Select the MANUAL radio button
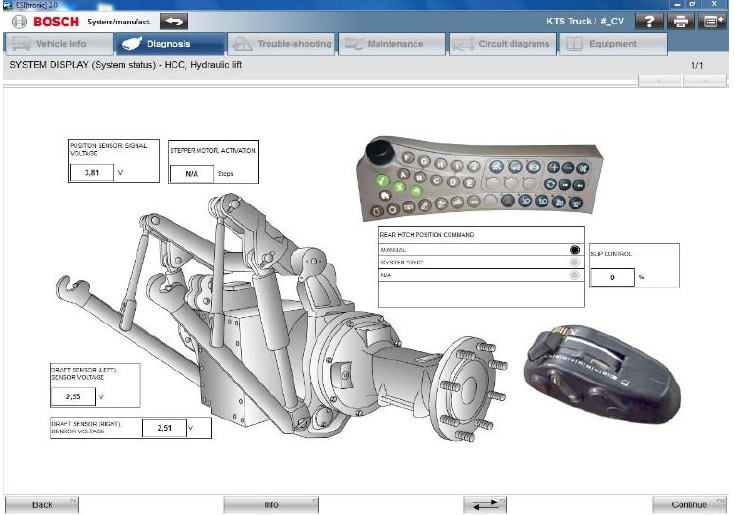Screen dimensions: 735x515 pyautogui.click(x=575, y=250)
